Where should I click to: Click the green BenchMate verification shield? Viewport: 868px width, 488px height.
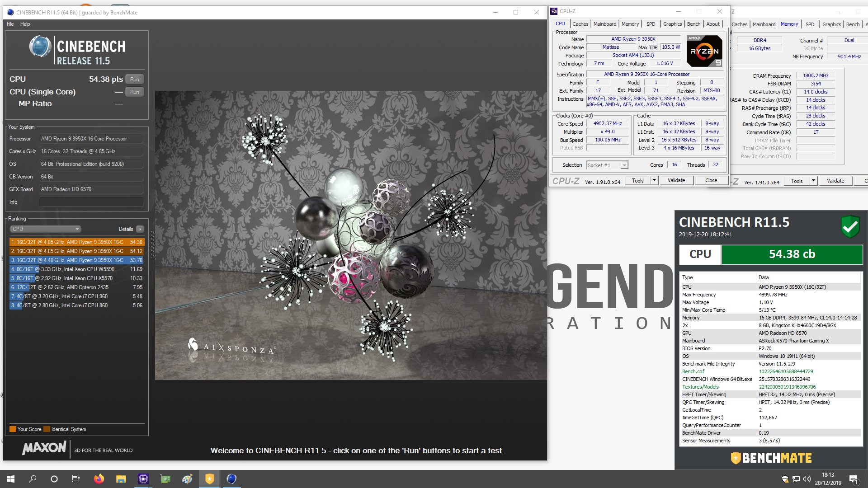[x=850, y=227]
